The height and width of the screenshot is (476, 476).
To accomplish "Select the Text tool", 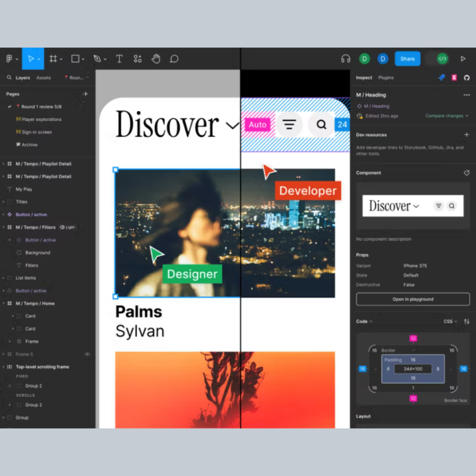I will point(119,59).
